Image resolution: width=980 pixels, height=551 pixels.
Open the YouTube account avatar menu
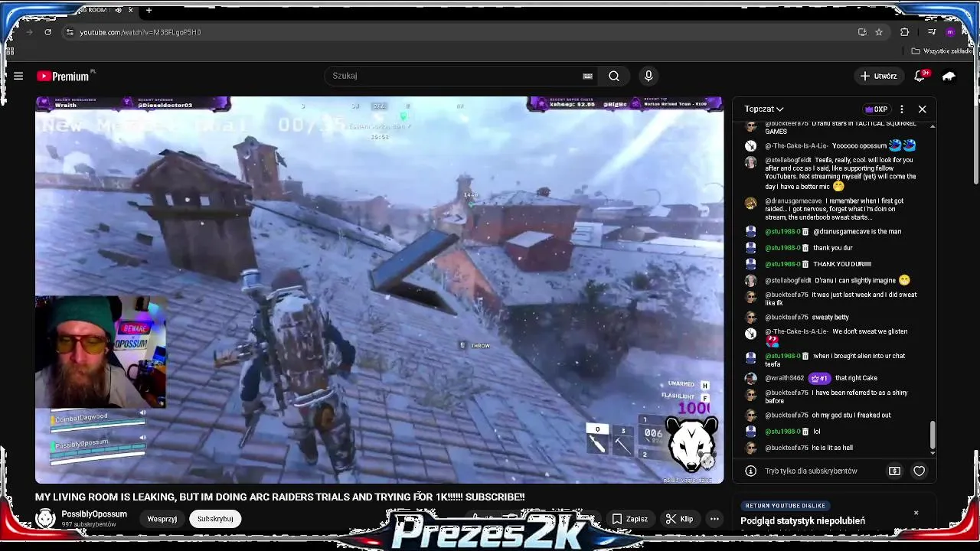pyautogui.click(x=949, y=76)
